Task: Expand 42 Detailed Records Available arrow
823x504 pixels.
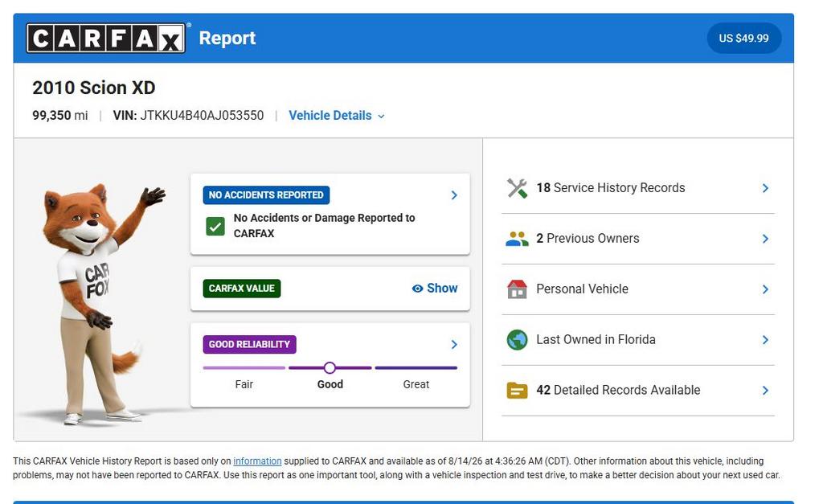Action: (x=765, y=390)
